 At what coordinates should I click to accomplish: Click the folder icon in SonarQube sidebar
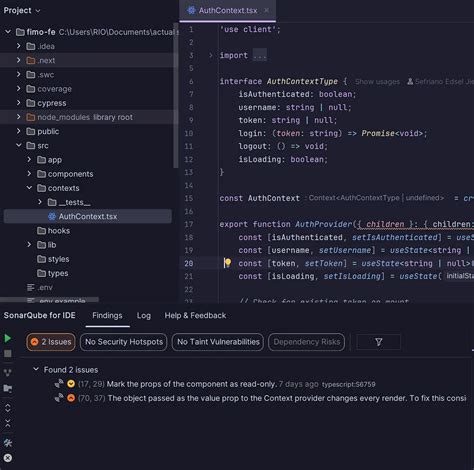pos(7,388)
